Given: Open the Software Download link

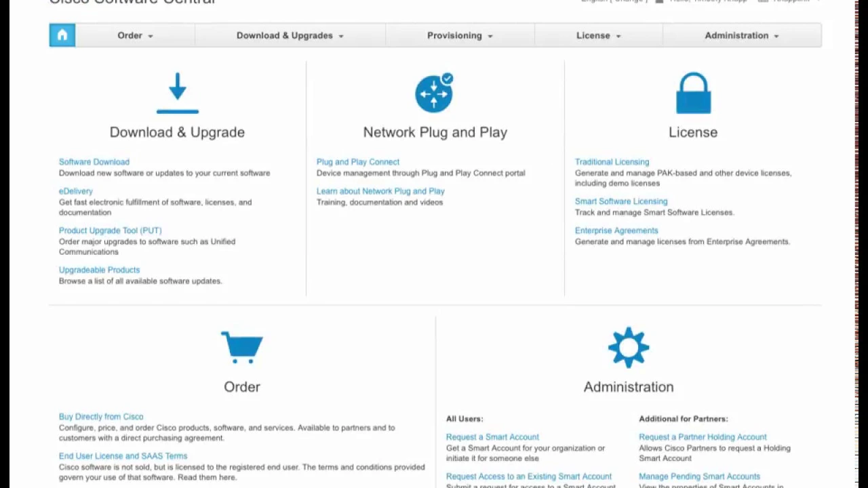Looking at the screenshot, I should (94, 162).
